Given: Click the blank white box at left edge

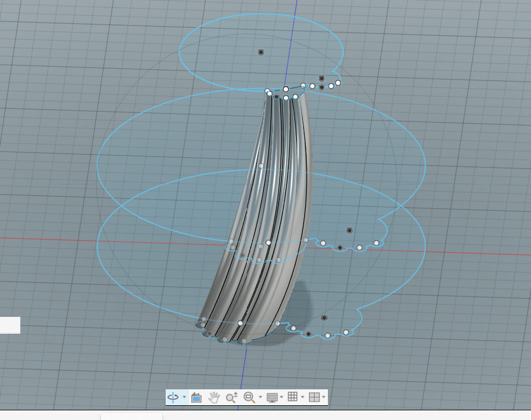Looking at the screenshot, I should point(10,325).
